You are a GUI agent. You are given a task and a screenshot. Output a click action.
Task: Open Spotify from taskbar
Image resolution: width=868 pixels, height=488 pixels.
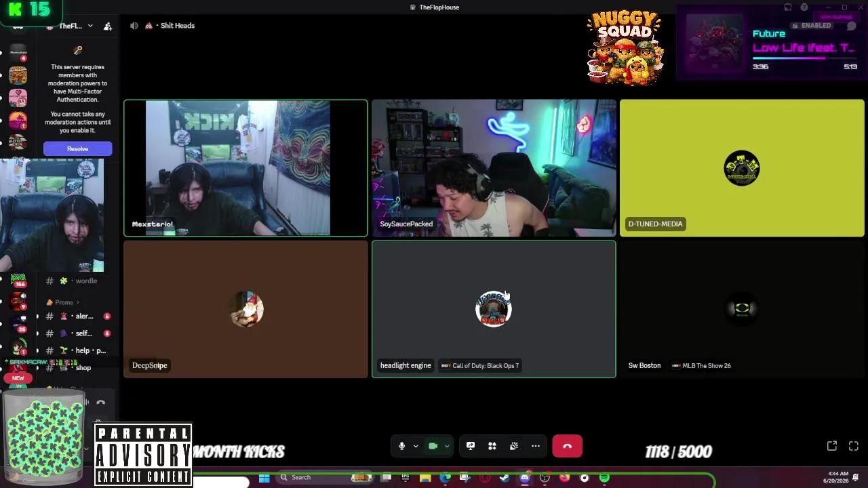(604, 478)
